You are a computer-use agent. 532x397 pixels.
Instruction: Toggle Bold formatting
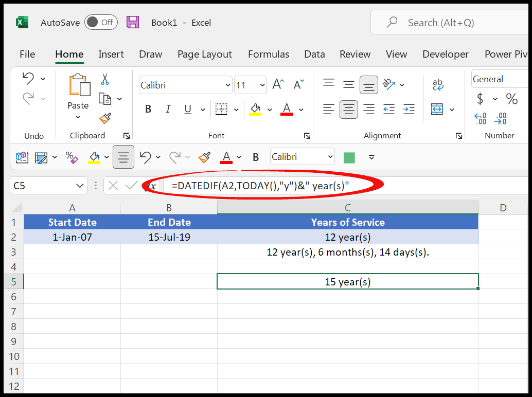click(x=148, y=109)
